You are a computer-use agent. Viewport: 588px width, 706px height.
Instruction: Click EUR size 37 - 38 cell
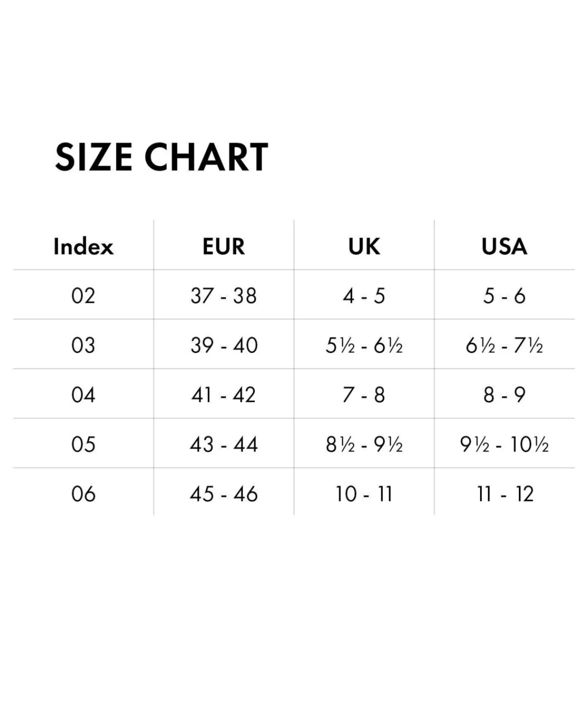click(x=223, y=296)
